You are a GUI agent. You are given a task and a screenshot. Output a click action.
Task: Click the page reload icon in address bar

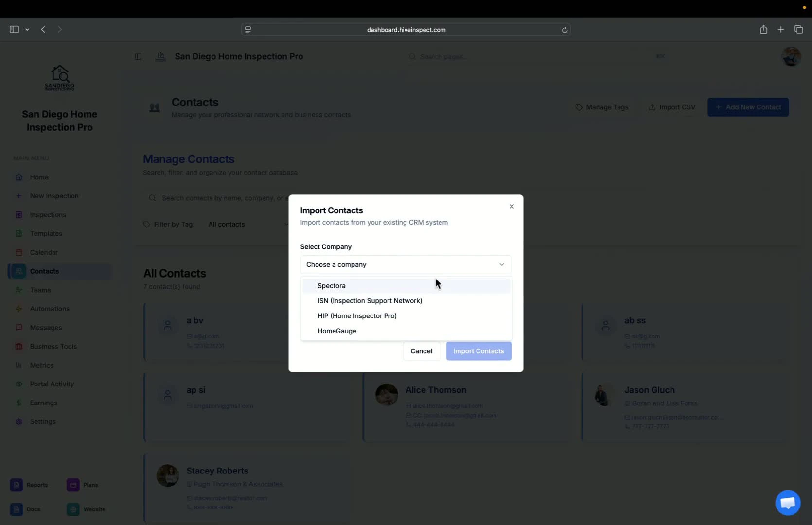[565, 30]
